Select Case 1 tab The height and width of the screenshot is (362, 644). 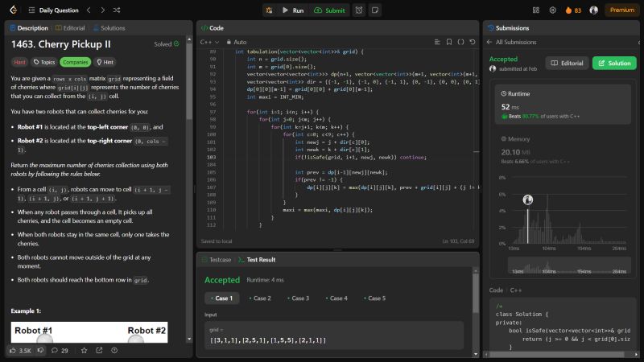tap(222, 298)
